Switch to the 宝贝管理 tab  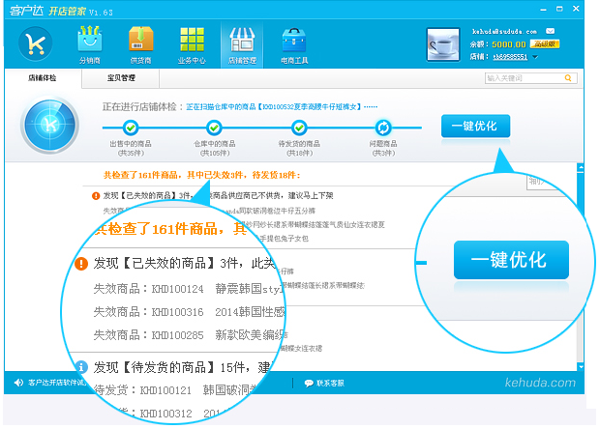[122, 77]
